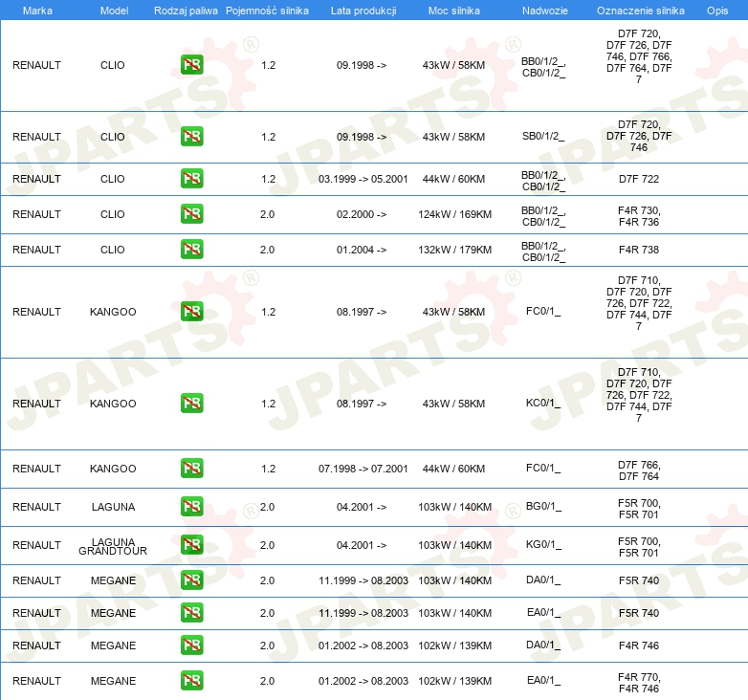
Task: Click fuel icon for Kangoo 44kW / 60KM row
Action: point(192,469)
